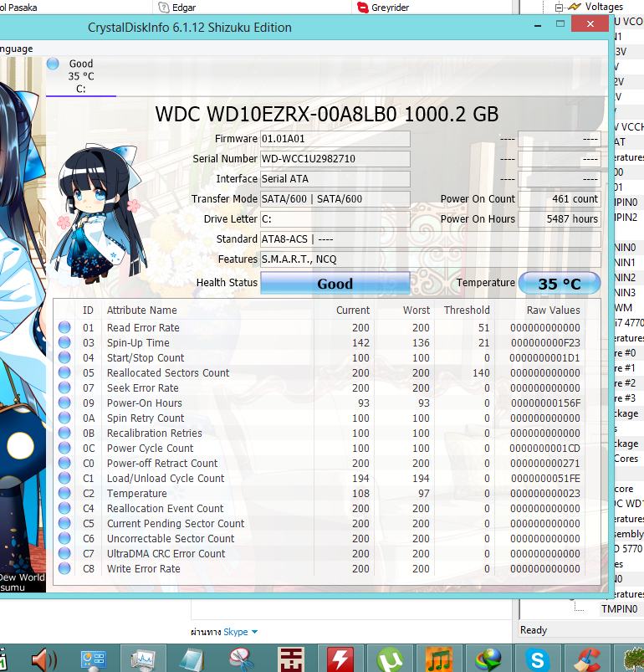Screen dimensions: 644x672
Task: Click the Serial Number field
Action: [x=335, y=159]
